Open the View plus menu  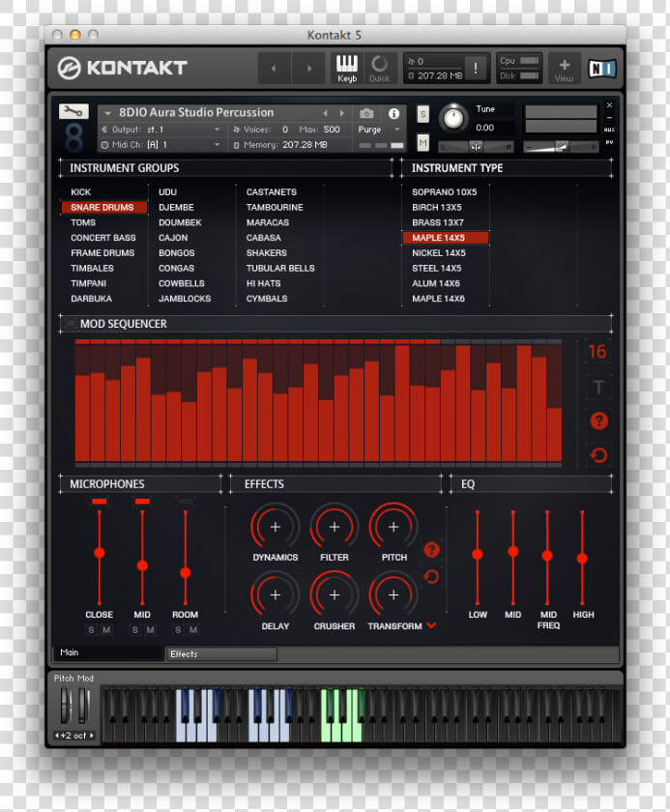coord(565,69)
